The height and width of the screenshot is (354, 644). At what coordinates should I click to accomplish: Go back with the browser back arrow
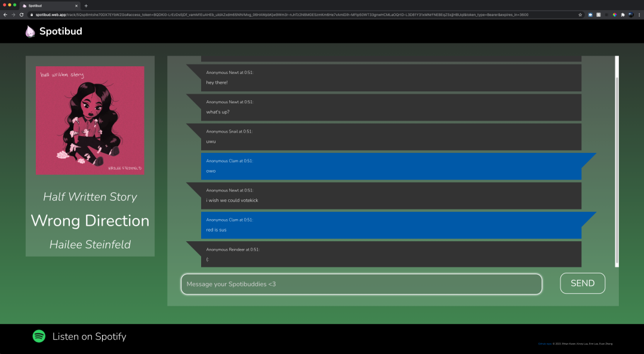tap(5, 15)
